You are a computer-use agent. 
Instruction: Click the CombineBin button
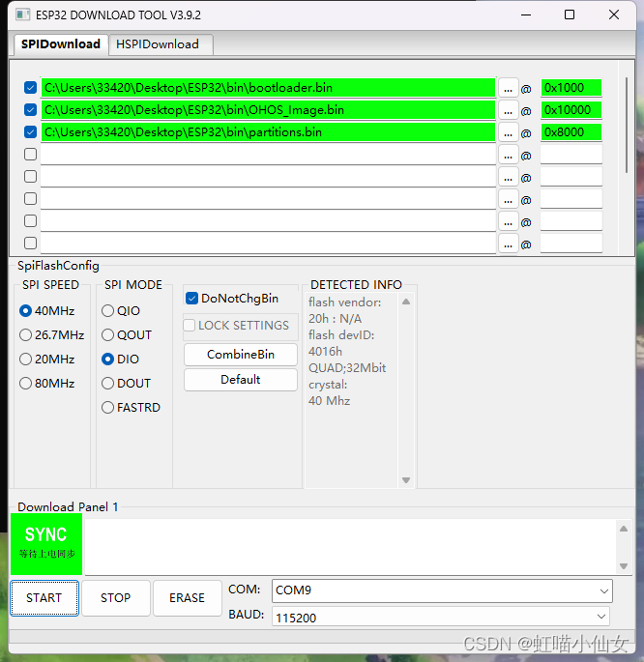click(x=241, y=355)
